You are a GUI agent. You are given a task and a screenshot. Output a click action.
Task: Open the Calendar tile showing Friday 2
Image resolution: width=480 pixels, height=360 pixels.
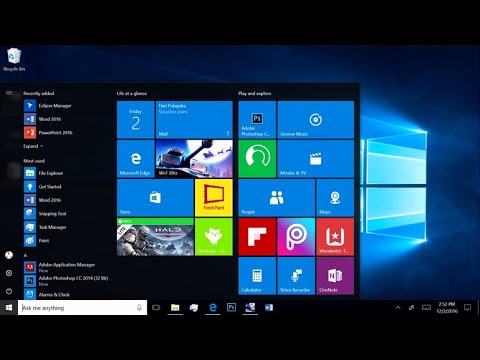click(136, 120)
